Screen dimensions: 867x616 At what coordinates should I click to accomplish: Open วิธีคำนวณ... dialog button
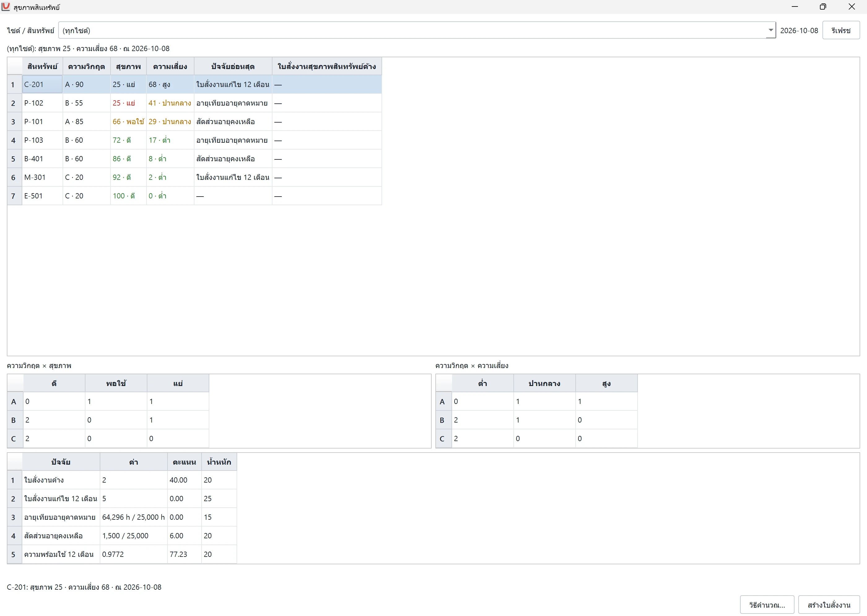[x=767, y=605]
